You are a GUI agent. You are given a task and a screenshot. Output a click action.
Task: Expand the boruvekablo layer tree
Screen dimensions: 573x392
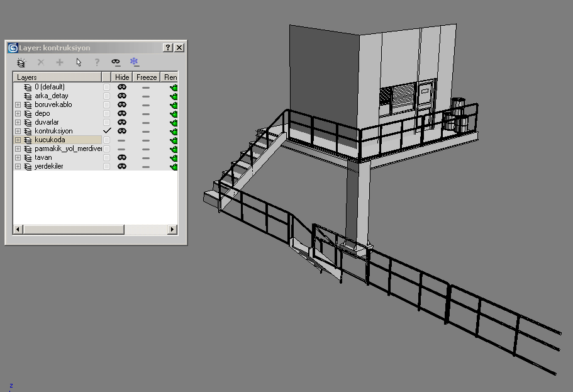(x=18, y=104)
